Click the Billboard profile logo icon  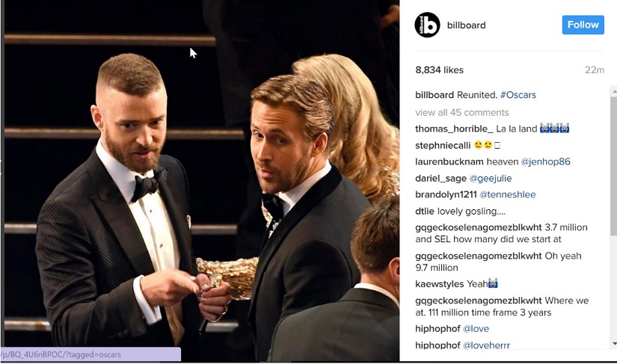427,25
